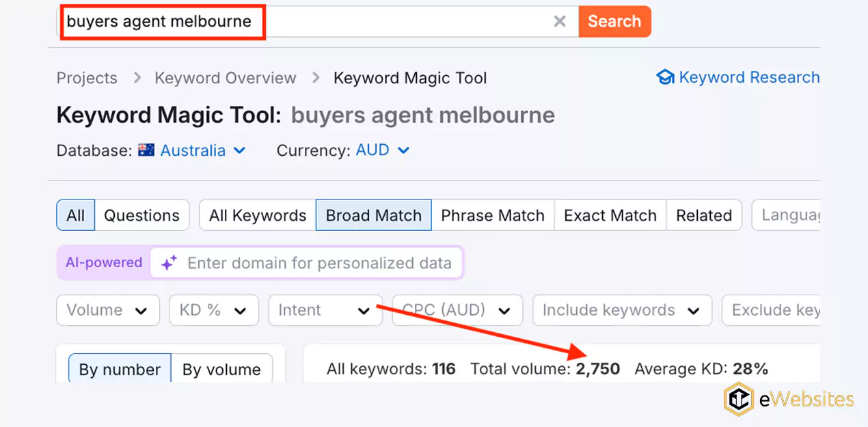This screenshot has height=427, width=868.
Task: Select the Broad Match option
Action: pos(373,215)
